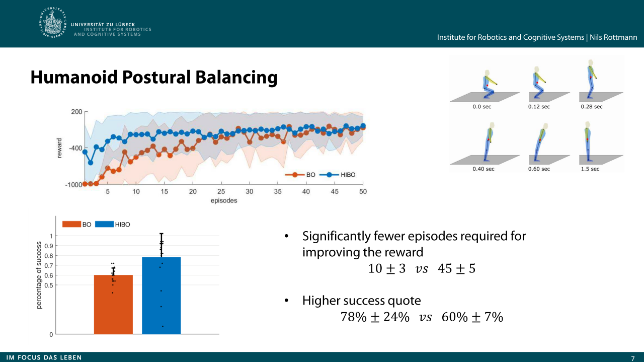This screenshot has width=644, height=362.
Task: Click the IM FOCUS DAS LEBEN footer link
Action: click(x=45, y=357)
